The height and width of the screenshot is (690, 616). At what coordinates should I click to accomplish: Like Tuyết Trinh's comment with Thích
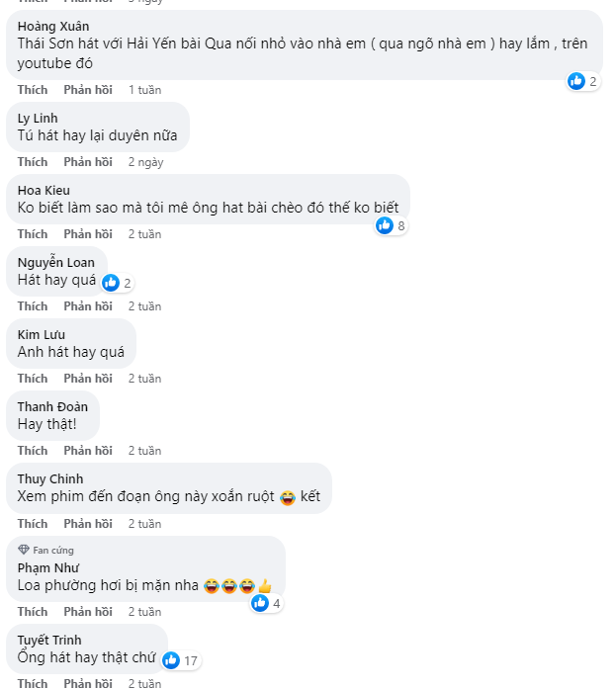point(33,683)
